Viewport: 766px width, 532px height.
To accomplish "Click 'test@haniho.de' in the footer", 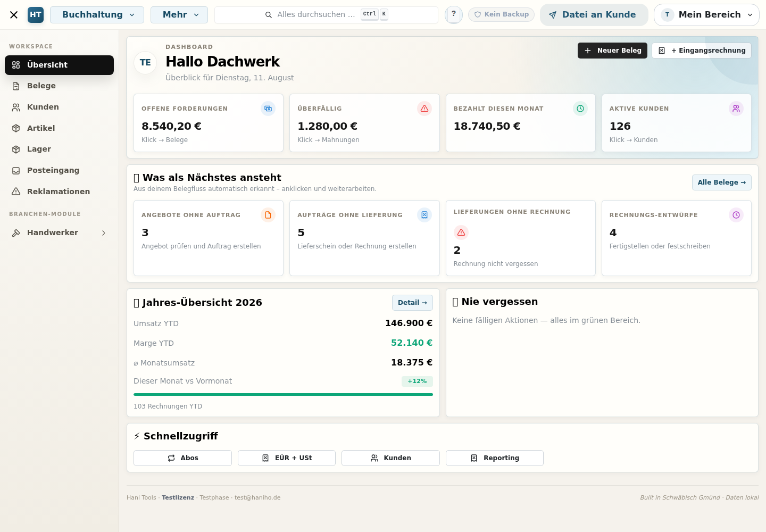I will coord(257,498).
